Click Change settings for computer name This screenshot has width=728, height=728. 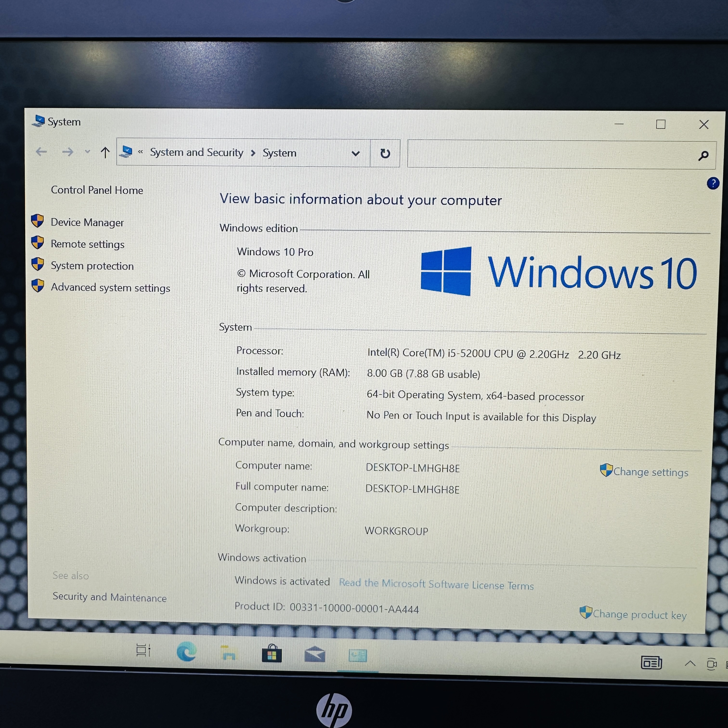[651, 472]
